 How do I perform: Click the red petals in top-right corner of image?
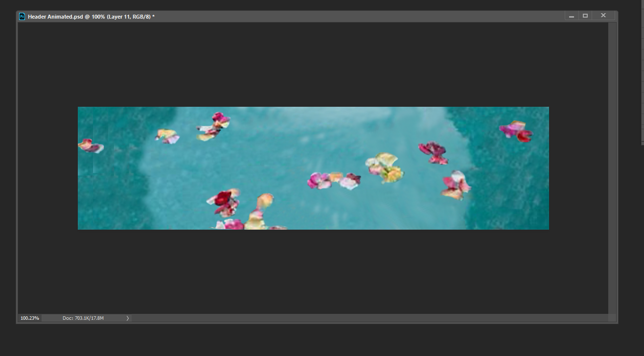(516, 131)
